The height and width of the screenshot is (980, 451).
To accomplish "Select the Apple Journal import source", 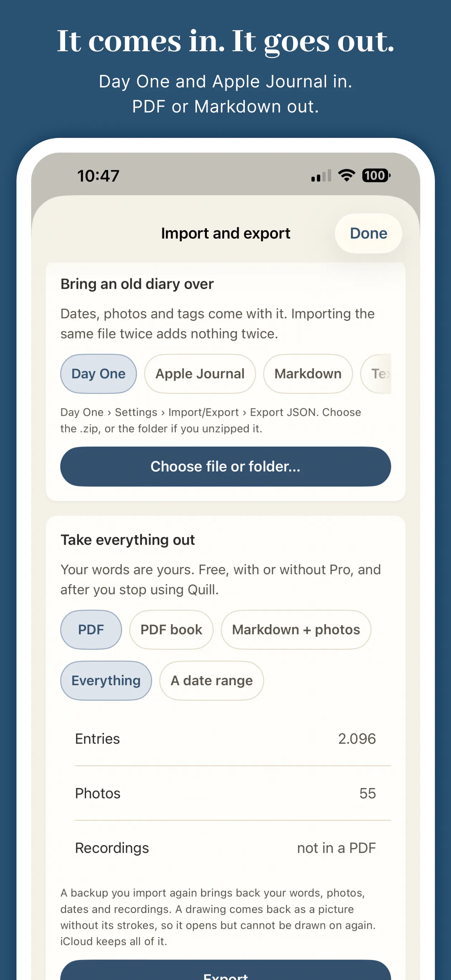I will coord(200,374).
